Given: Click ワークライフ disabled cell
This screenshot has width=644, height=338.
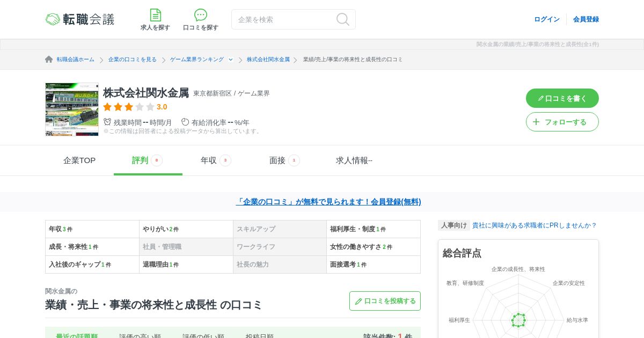Looking at the screenshot, I should pos(280,247).
